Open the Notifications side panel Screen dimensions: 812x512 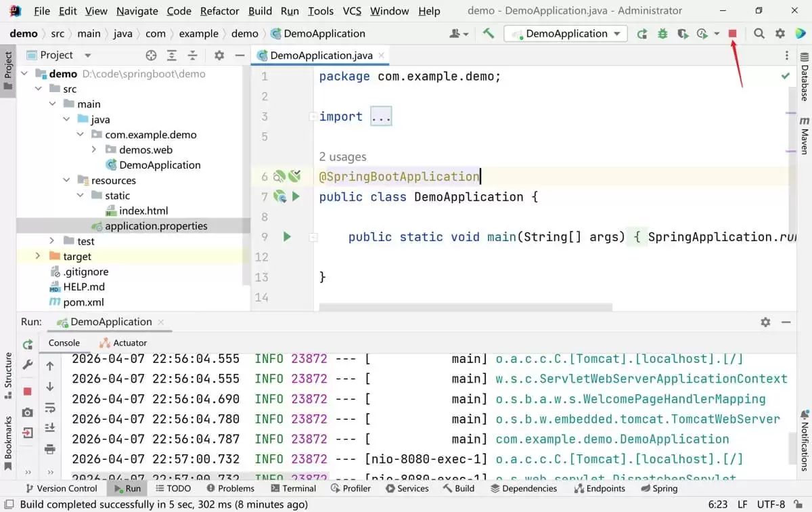coord(805,440)
